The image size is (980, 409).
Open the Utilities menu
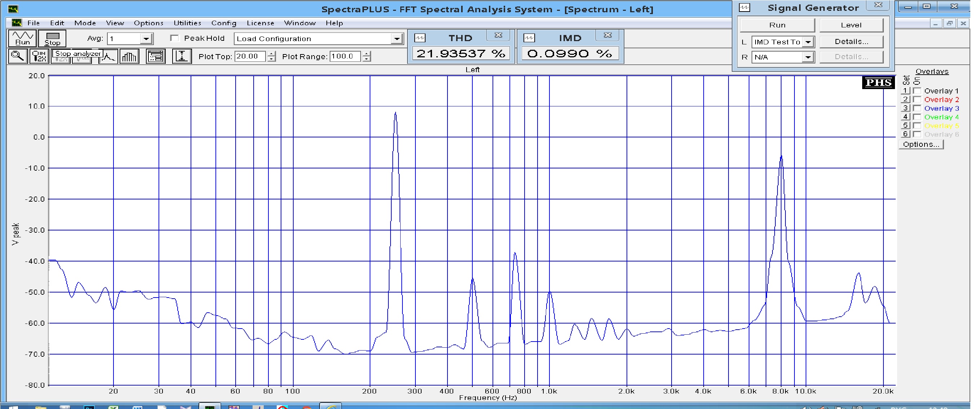187,23
